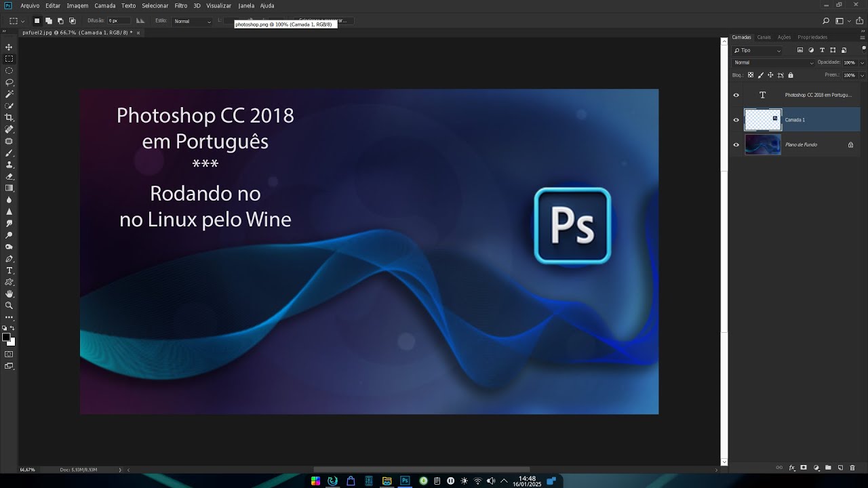Select the Healing Brush bandage tool
868x488 pixels.
(9, 129)
